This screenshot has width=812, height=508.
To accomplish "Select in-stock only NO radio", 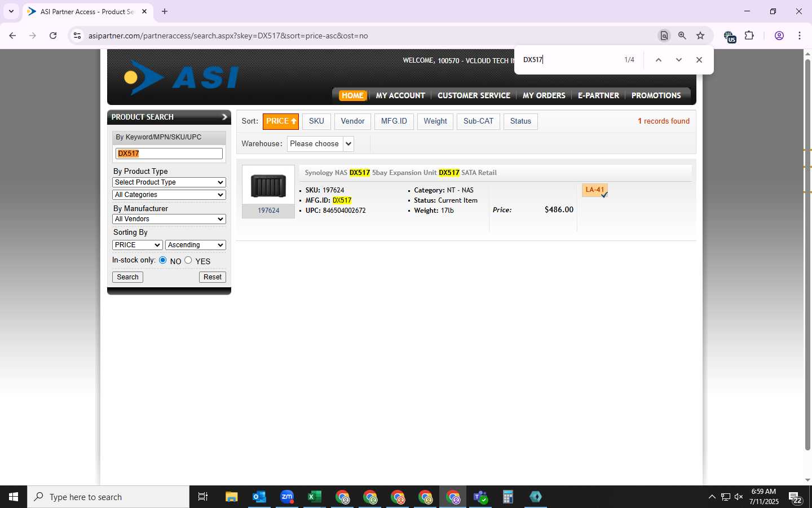I will click(x=163, y=260).
